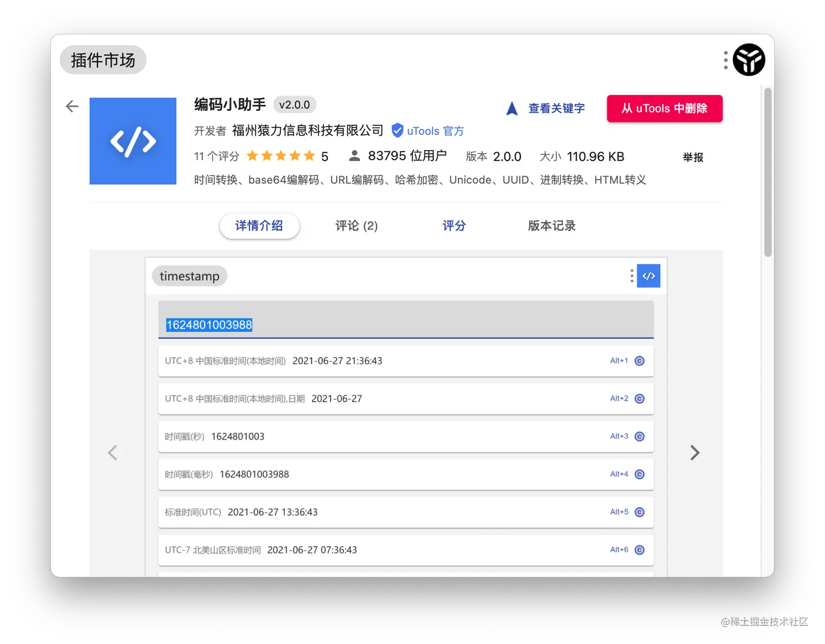This screenshot has width=825, height=644.
Task: Click the 大小 110.96 KB text
Action: pyautogui.click(x=582, y=157)
